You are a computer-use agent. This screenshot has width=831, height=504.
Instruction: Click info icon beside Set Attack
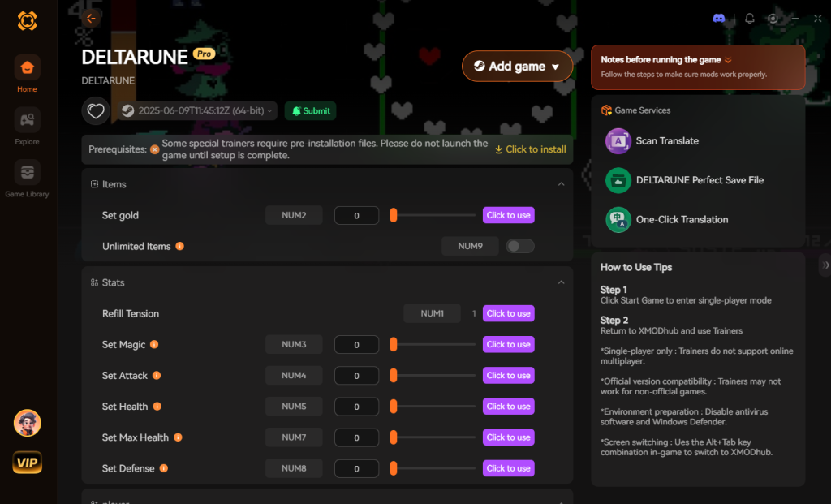pyautogui.click(x=157, y=375)
